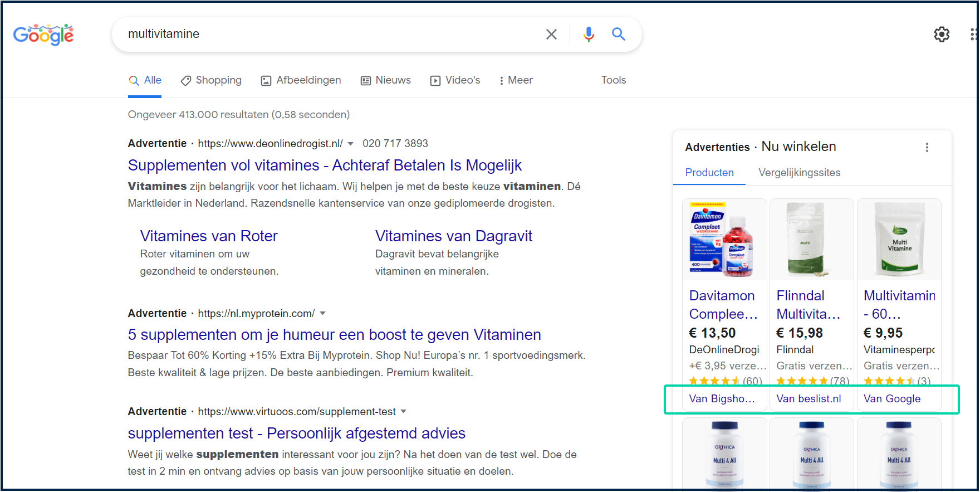This screenshot has height=492, width=980.
Task: Open 'Supplementen vol vitamines' ad link
Action: [x=325, y=165]
